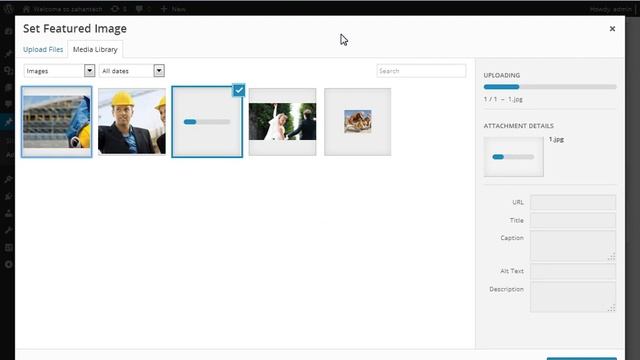This screenshot has width=640, height=360.
Task: Select the uploading image thumbnail
Action: [207, 122]
